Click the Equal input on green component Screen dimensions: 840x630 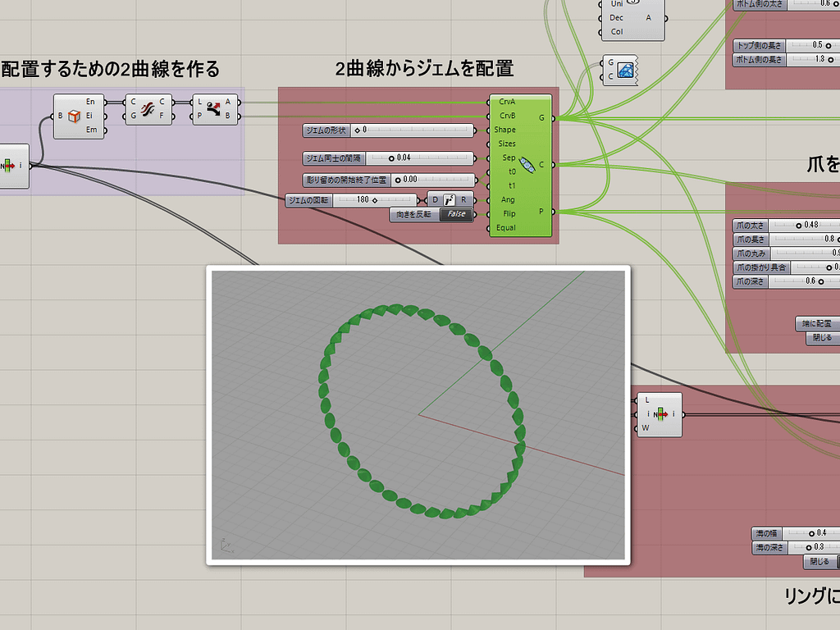point(506,227)
